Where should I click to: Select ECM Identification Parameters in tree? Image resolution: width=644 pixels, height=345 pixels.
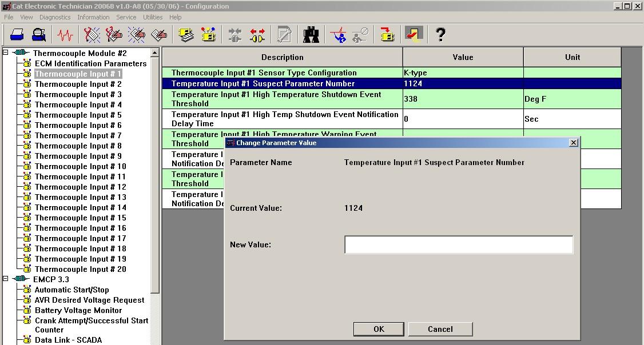click(x=91, y=63)
